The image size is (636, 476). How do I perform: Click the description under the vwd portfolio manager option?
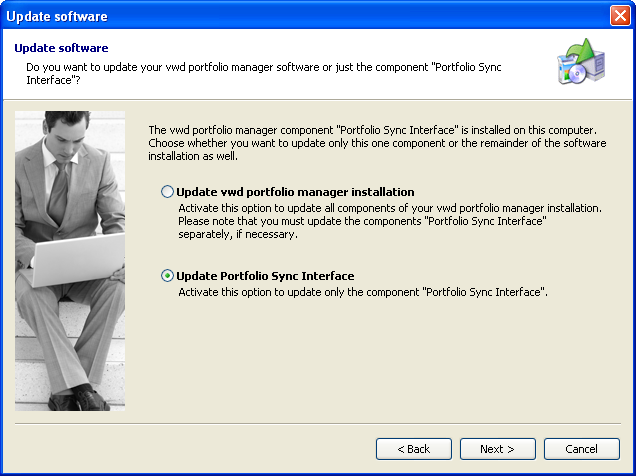(390, 221)
